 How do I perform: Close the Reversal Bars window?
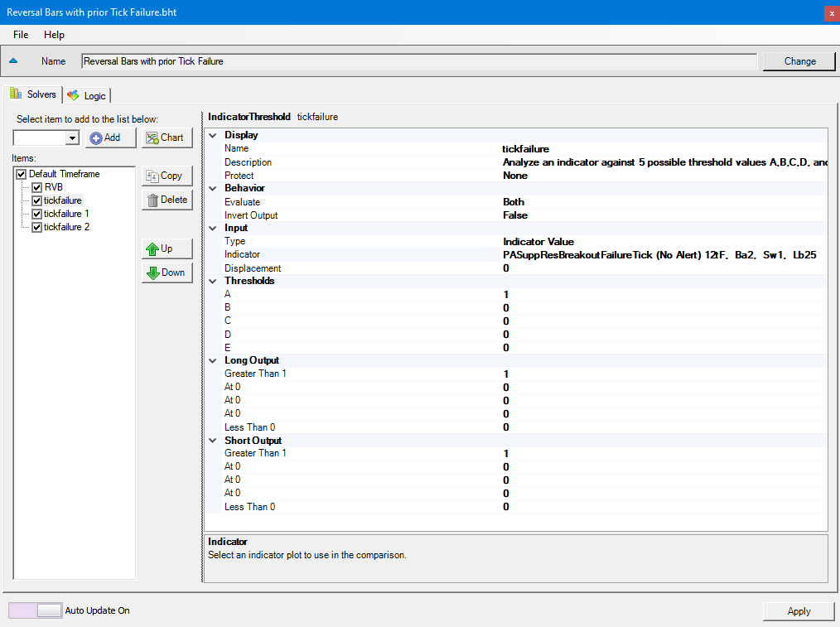click(832, 13)
